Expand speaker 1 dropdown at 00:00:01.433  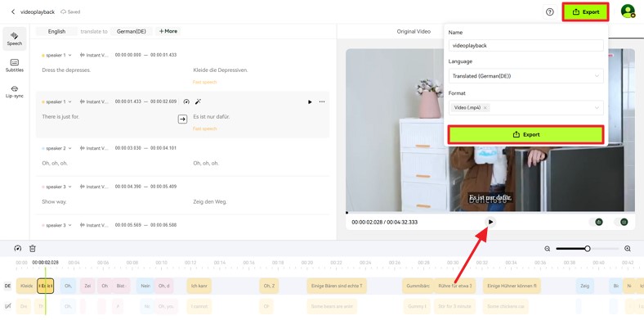click(69, 101)
